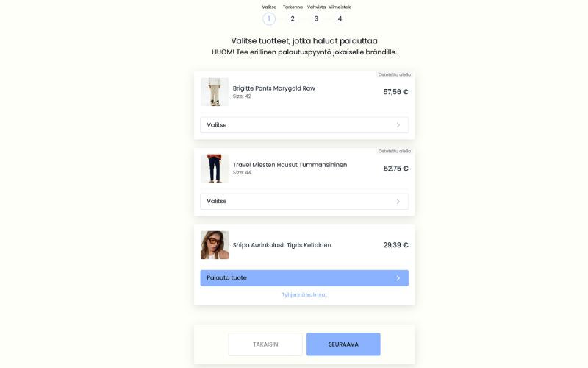The width and height of the screenshot is (588, 368).
Task: Click the 57,56 € price of Brigitte Pants
Action: click(x=395, y=92)
